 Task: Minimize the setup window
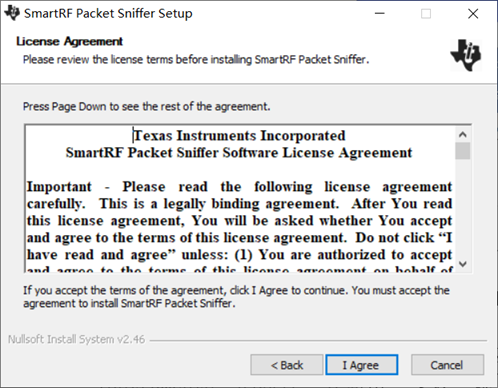tap(380, 14)
